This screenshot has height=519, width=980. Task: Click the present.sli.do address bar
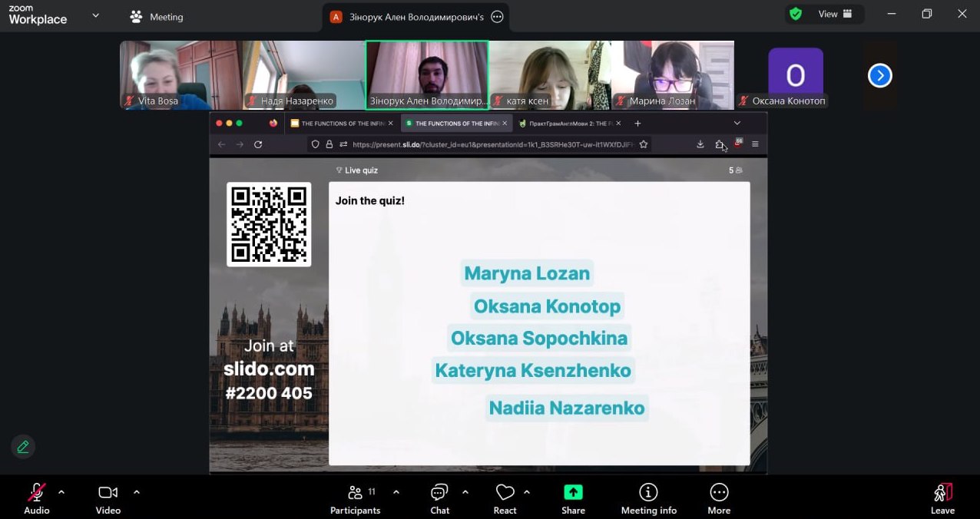493,144
